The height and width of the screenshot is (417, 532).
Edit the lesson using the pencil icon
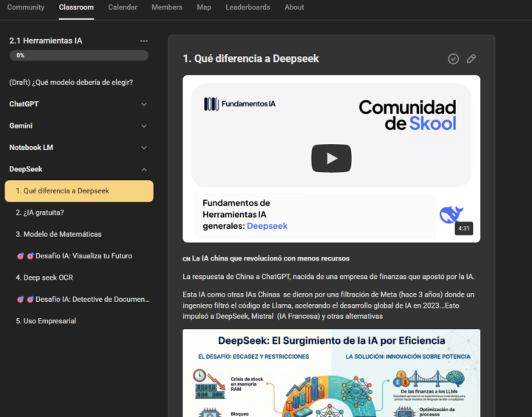click(471, 58)
